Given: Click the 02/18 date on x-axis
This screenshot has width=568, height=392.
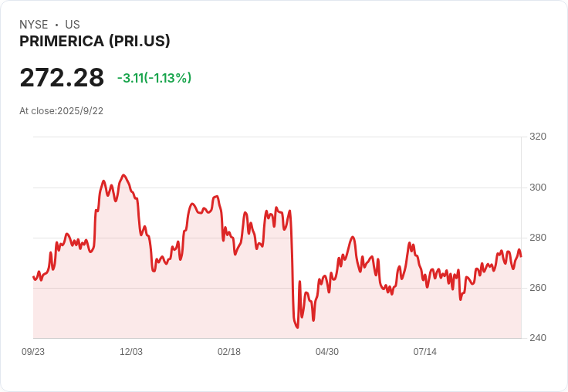Looking at the screenshot, I should [229, 352].
